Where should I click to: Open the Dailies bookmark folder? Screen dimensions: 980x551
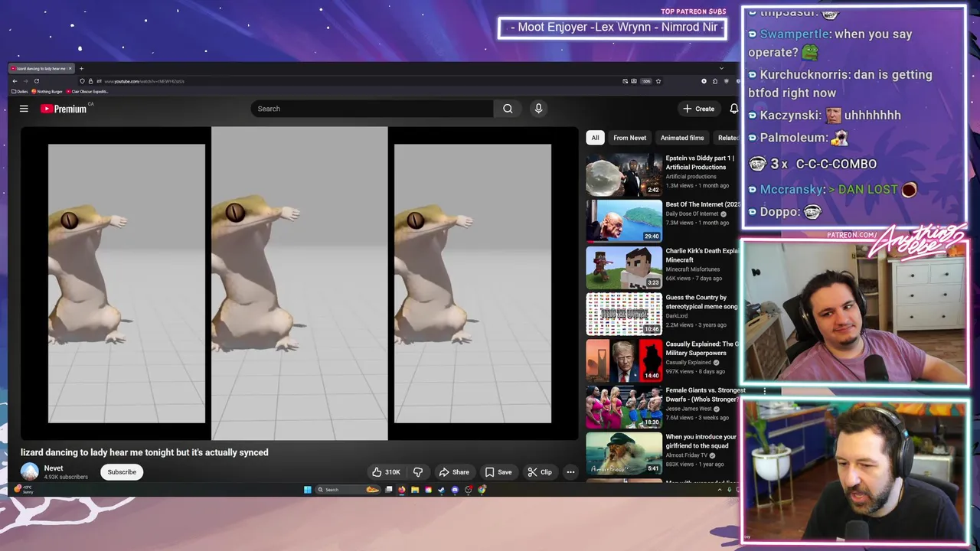pos(20,91)
